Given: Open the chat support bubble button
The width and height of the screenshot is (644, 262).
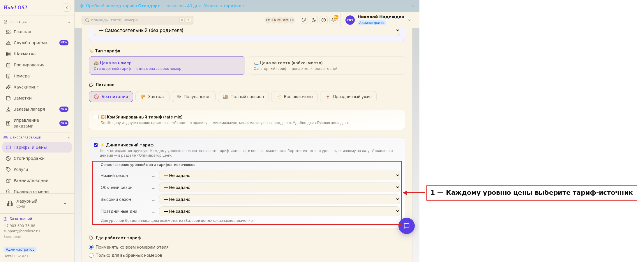Looking at the screenshot, I should tap(407, 226).
